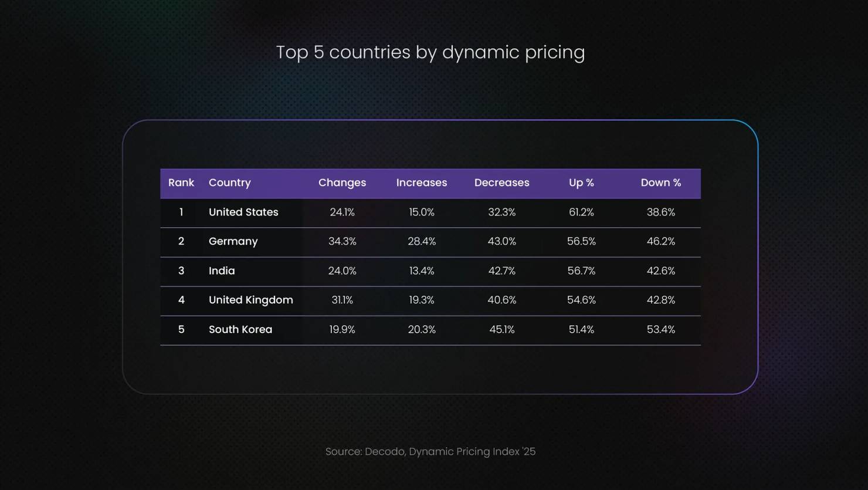Select Germany's Decreases value 43.0%
The image size is (868, 490).
[x=501, y=241]
